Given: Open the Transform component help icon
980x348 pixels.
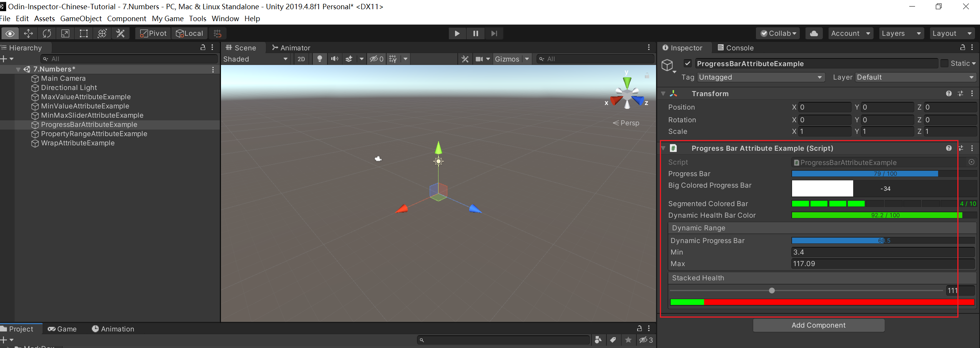Looking at the screenshot, I should click(949, 93).
